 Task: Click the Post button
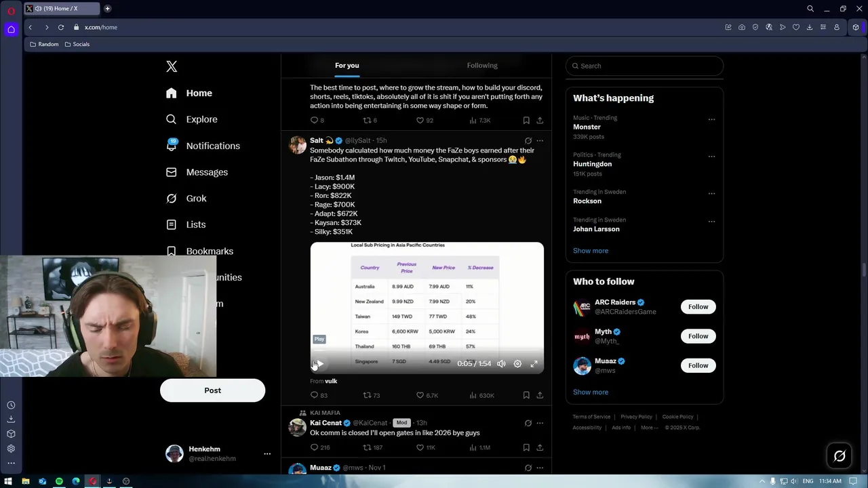(212, 390)
